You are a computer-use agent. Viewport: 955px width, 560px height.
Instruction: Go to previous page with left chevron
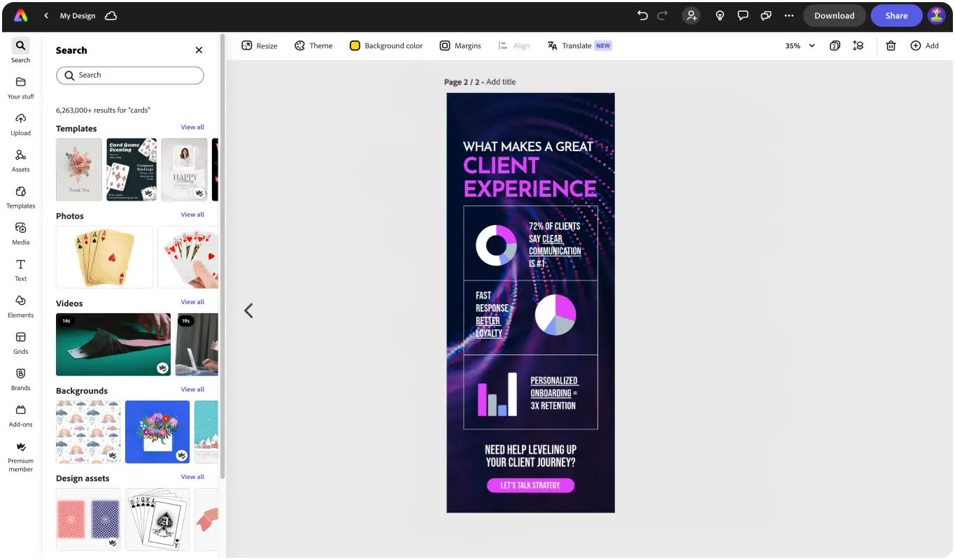(248, 310)
